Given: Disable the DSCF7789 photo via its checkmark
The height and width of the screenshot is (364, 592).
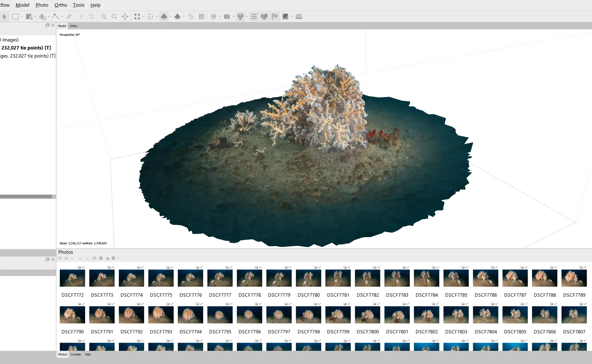Looking at the screenshot, I should 585,267.
